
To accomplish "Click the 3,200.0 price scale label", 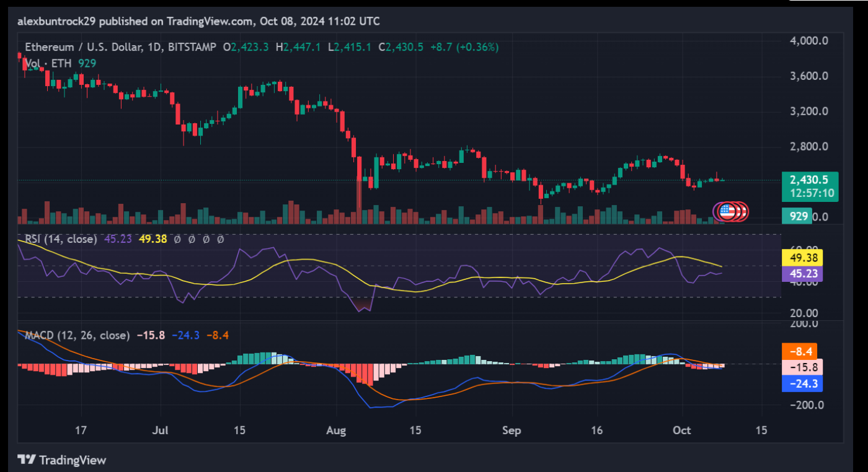I will pyautogui.click(x=808, y=111).
